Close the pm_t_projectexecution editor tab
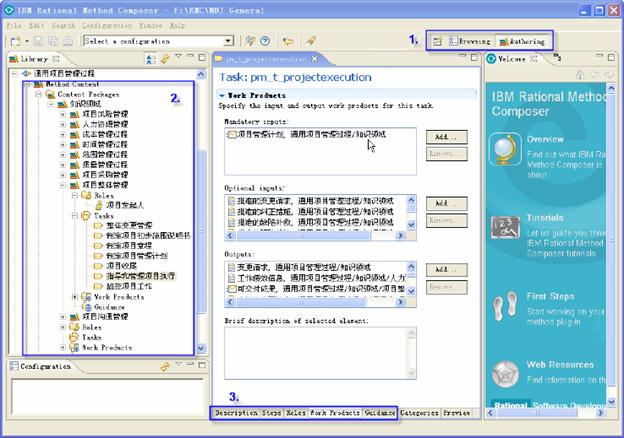The width and height of the screenshot is (624, 438). [x=314, y=59]
